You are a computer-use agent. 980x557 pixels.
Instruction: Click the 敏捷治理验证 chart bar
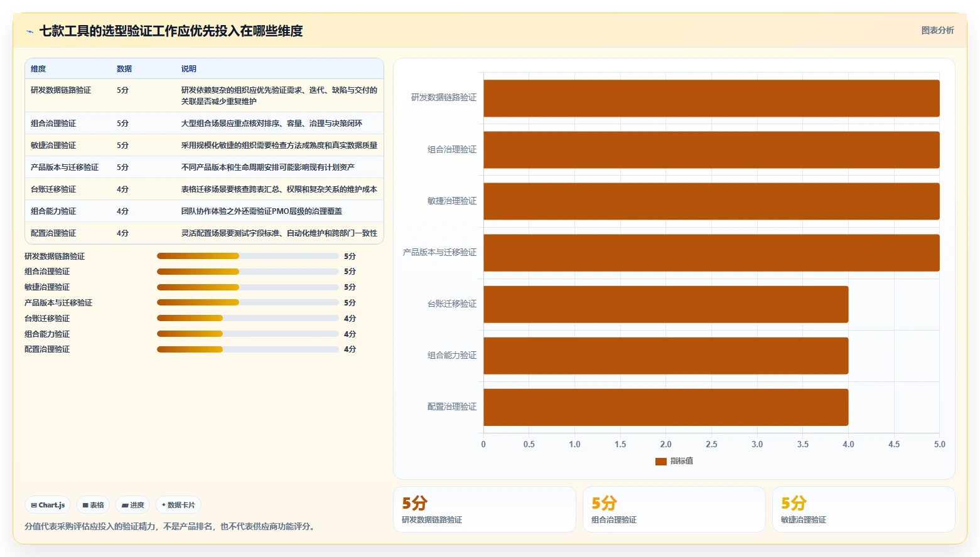(711, 201)
